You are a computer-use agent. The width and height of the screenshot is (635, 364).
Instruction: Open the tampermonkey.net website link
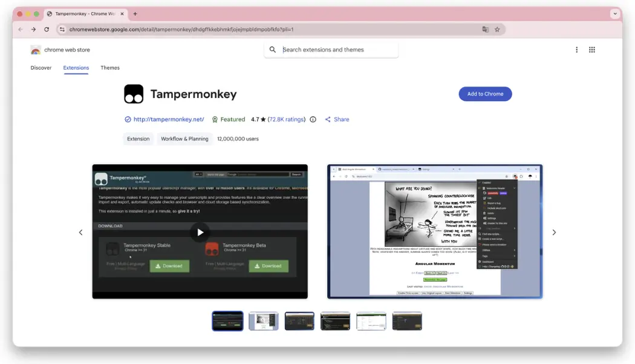pos(169,120)
